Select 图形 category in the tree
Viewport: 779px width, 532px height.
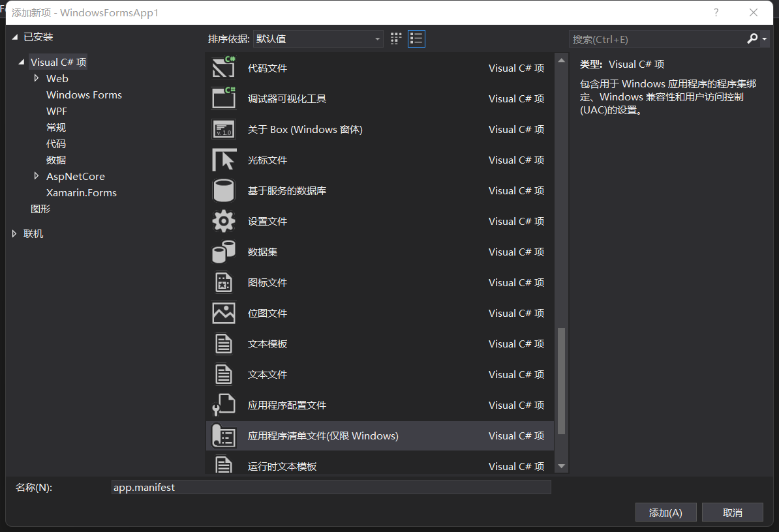(x=40, y=209)
